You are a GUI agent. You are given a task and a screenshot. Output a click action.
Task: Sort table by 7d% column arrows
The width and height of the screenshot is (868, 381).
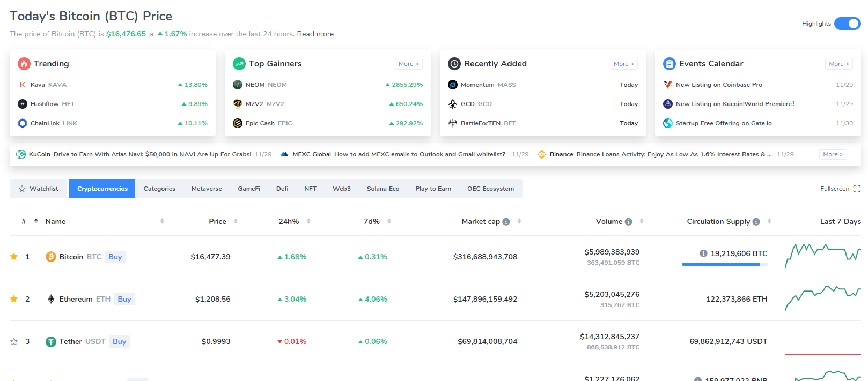(389, 221)
